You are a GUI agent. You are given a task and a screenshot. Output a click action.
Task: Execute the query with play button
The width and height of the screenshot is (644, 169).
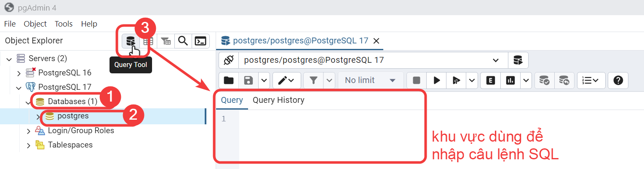tap(437, 80)
